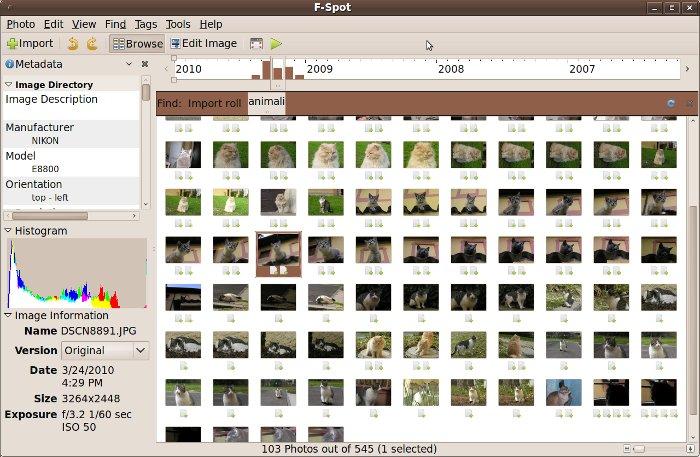The image size is (700, 457).
Task: Open the Tags menu
Action: coord(146,24)
